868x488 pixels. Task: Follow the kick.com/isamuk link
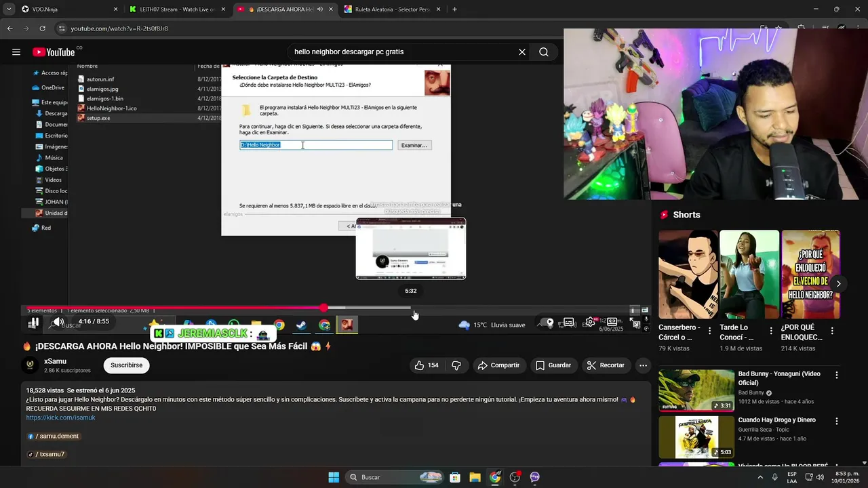click(60, 418)
